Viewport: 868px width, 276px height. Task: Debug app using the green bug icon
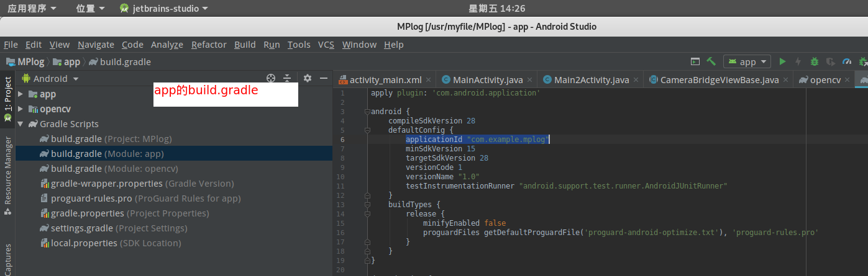[x=814, y=61]
